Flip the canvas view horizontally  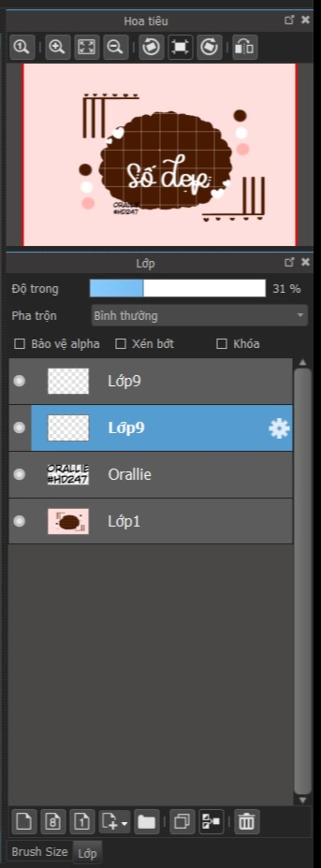pos(245,47)
